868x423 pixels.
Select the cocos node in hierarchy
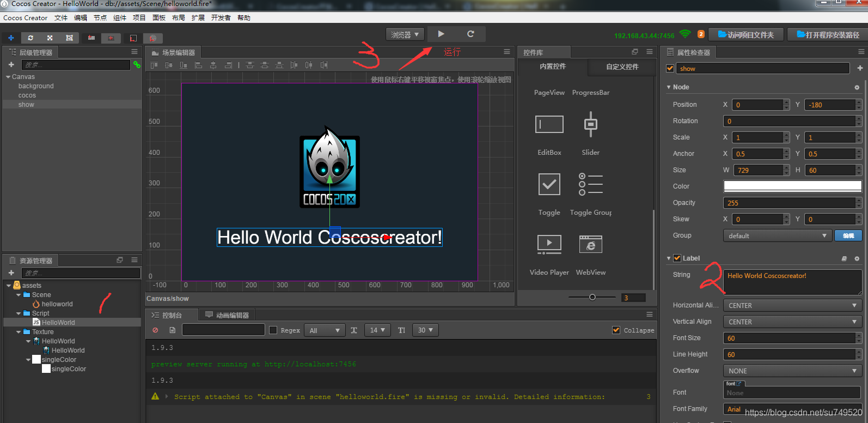[27, 95]
